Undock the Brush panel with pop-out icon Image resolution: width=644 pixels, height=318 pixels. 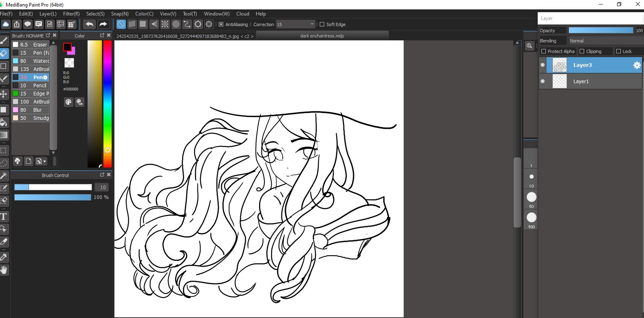click(x=48, y=35)
